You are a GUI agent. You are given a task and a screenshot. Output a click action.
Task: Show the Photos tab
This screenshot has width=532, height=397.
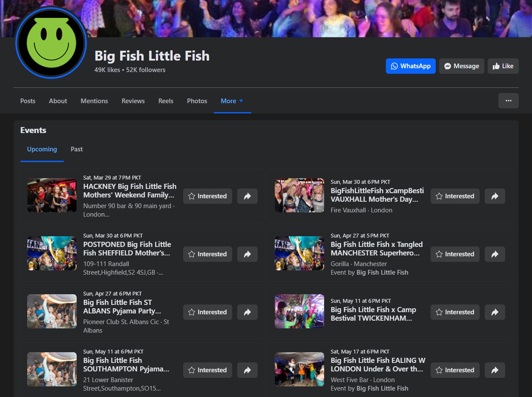[197, 101]
